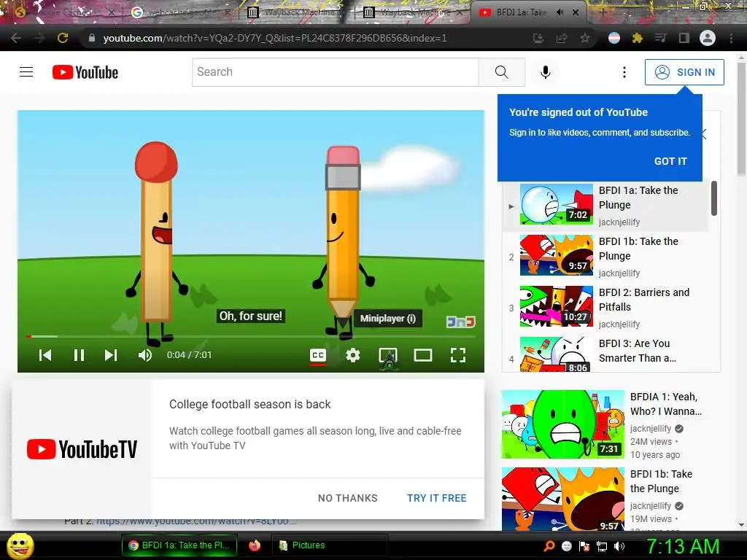Reload the current page
The height and width of the screenshot is (560, 747).
(x=63, y=38)
